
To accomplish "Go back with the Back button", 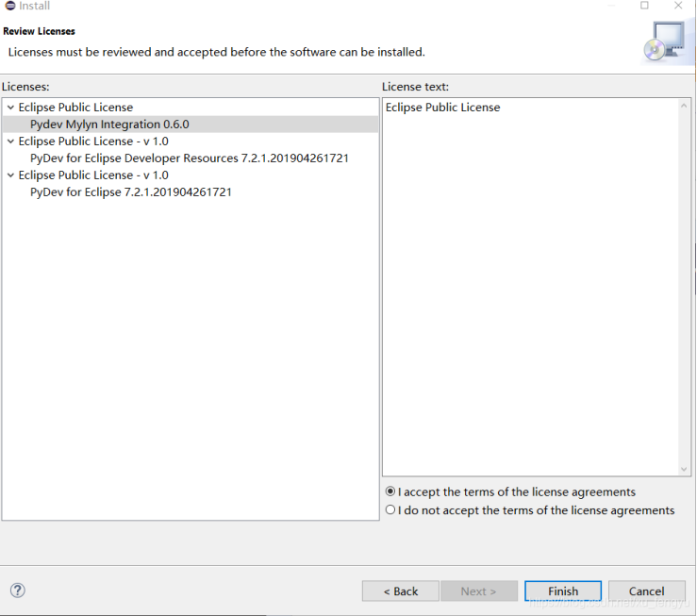I will (x=400, y=591).
